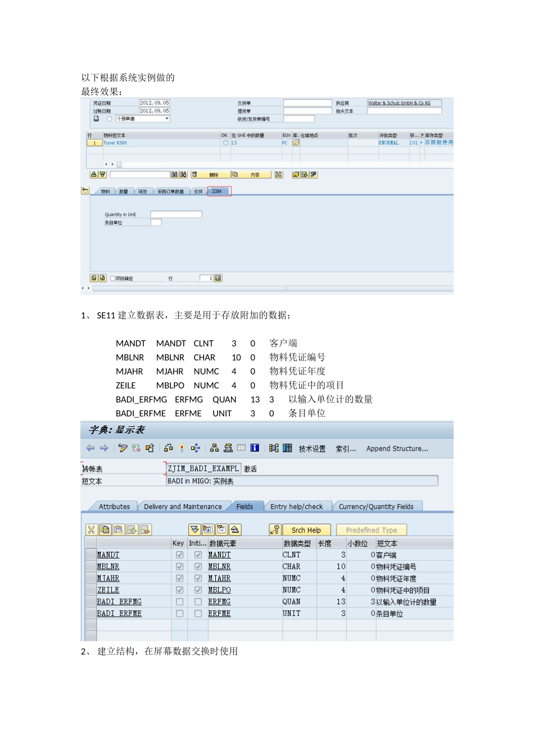Click the Activate matchstick icon
The image size is (534, 756).
coord(182,448)
